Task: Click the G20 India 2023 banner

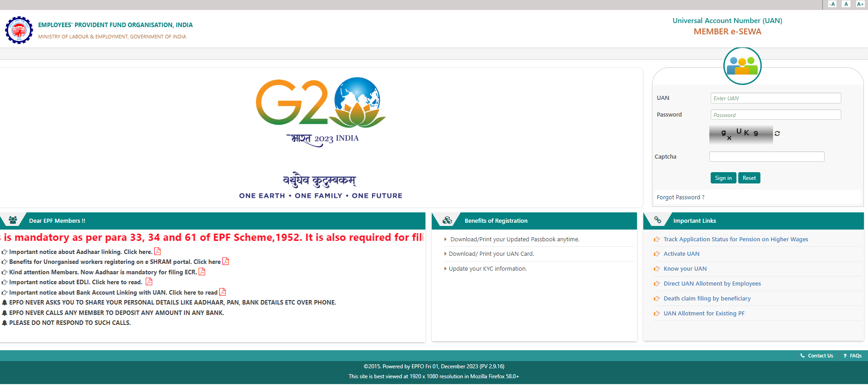Action: (x=321, y=138)
